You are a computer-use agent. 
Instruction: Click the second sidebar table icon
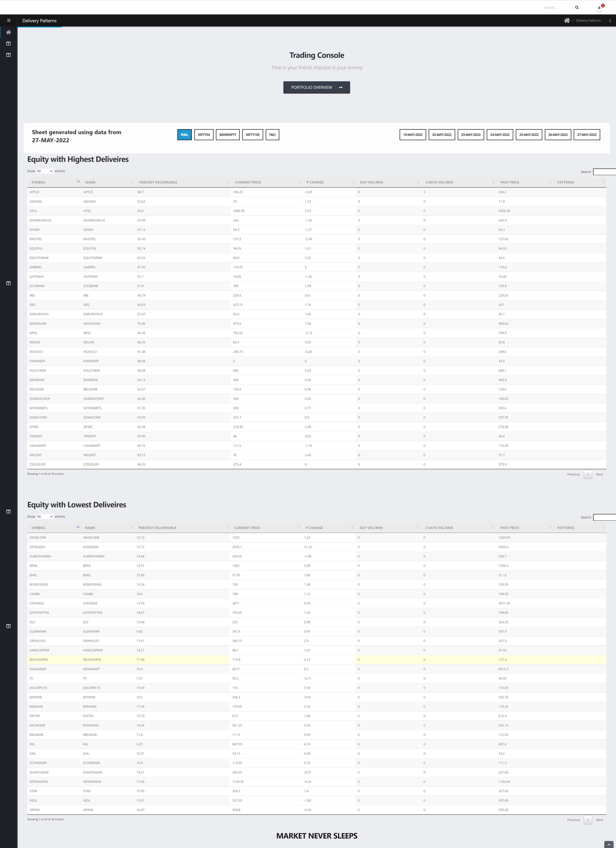coord(9,55)
